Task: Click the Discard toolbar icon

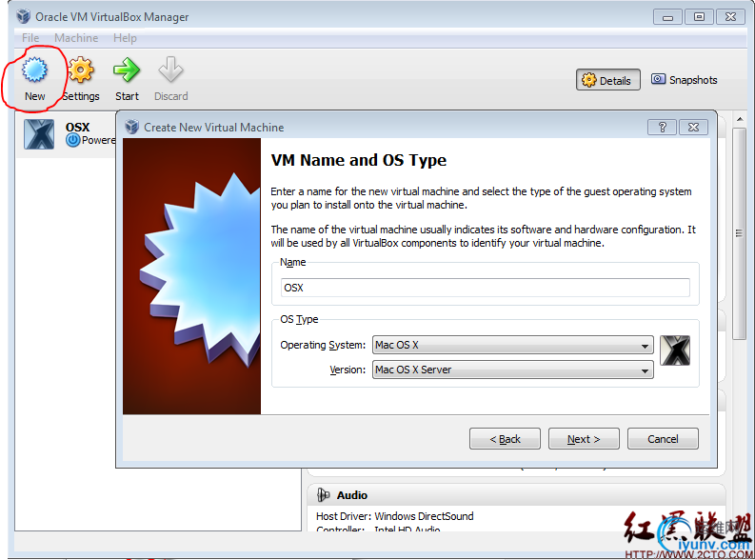Action: pyautogui.click(x=171, y=70)
